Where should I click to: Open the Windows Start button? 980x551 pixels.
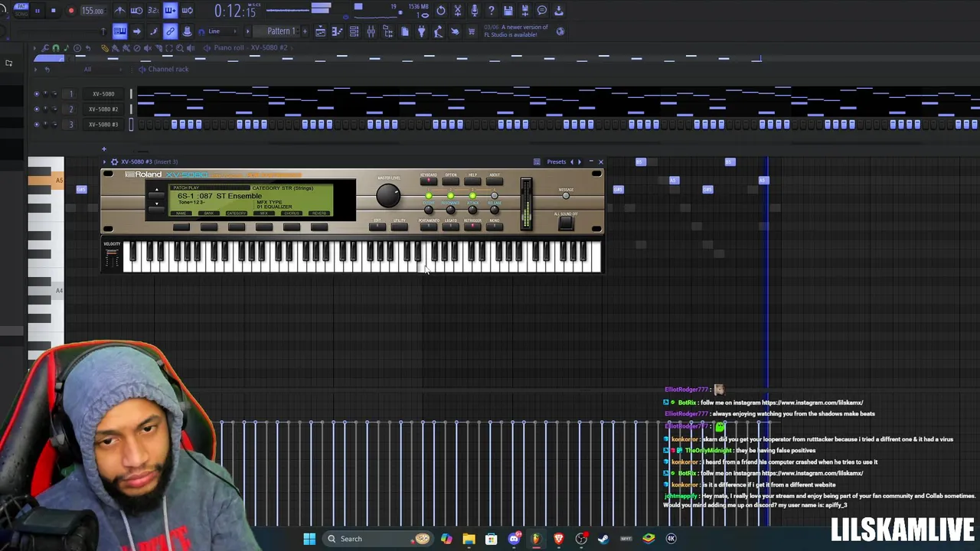(309, 539)
